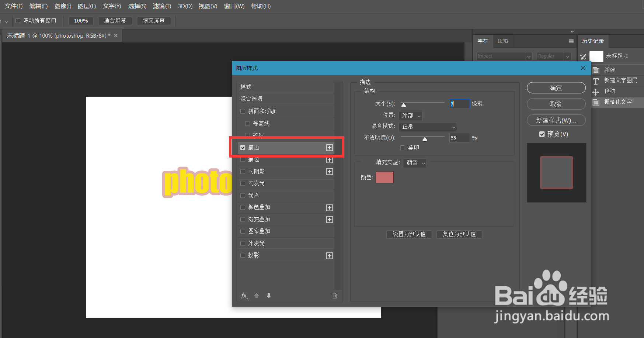The image size is (644, 338).
Task: Enable the 投影 checkbox
Action: click(243, 255)
